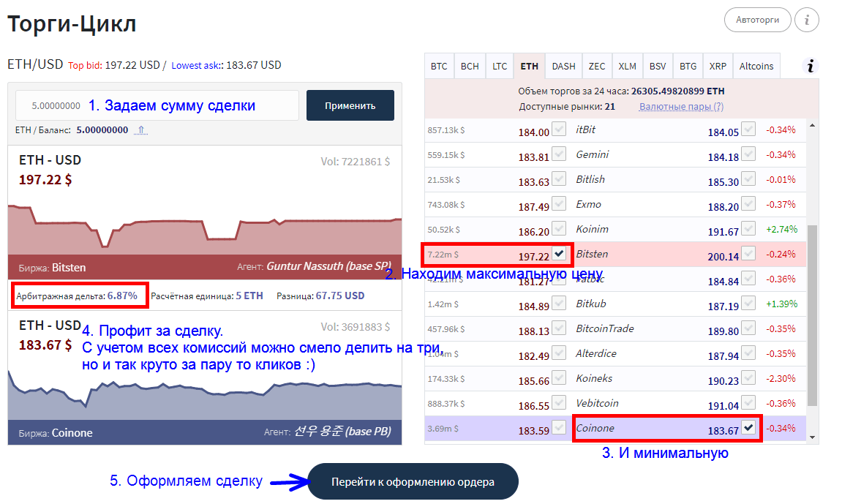
Task: Click scrollbar up arrow in exchange list
Action: coord(811,126)
